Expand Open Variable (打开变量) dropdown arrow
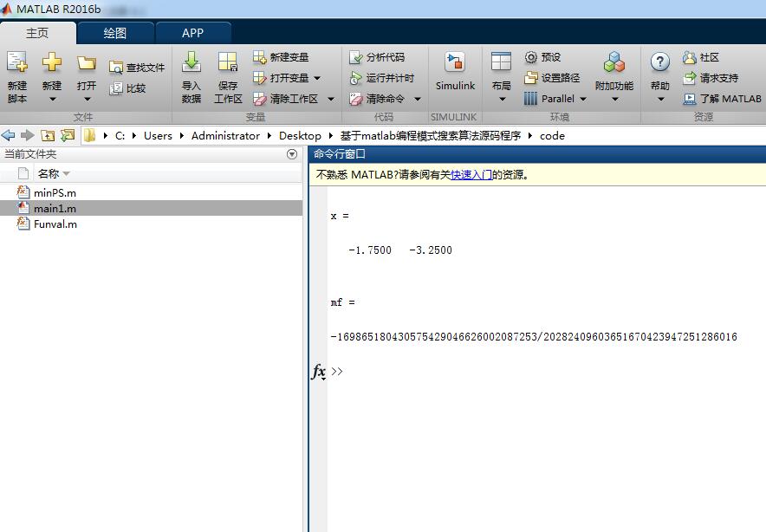Screen dimensions: 766x532 point(317,78)
